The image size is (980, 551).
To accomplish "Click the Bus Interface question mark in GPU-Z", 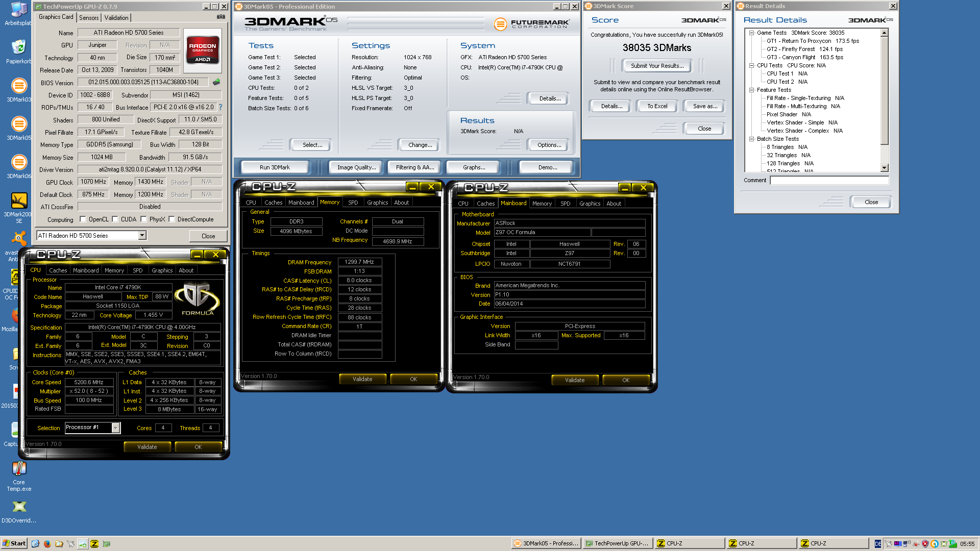I will pyautogui.click(x=220, y=107).
